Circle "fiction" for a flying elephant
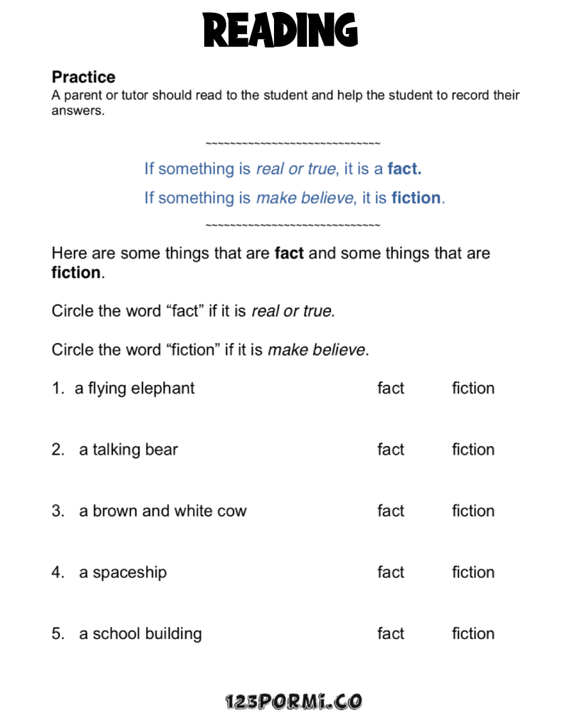 click(x=473, y=389)
